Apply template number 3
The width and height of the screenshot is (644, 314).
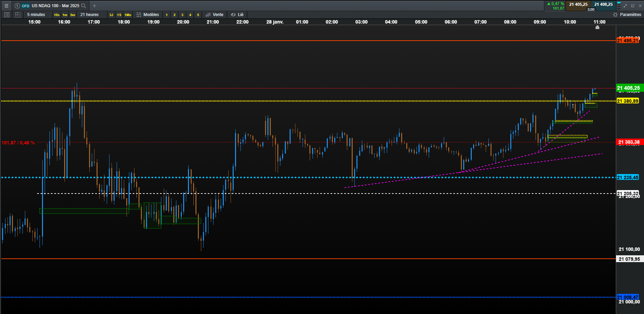pyautogui.click(x=182, y=15)
